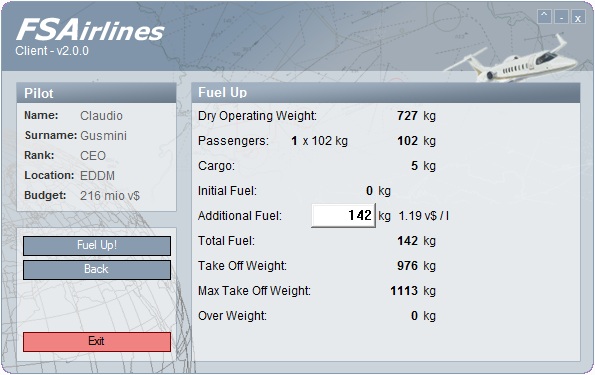This screenshot has height=375, width=595.
Task: Click the Fuel Up panel header
Action: 386,93
